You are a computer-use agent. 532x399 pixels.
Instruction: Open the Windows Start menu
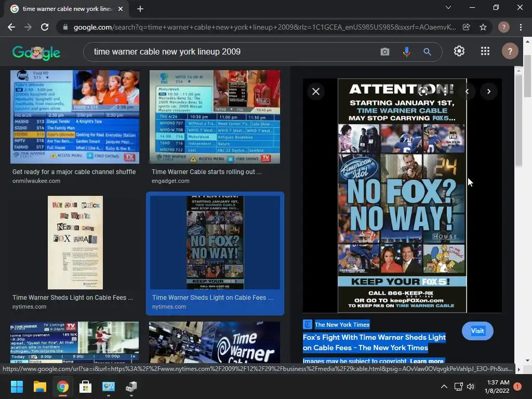[x=17, y=387]
